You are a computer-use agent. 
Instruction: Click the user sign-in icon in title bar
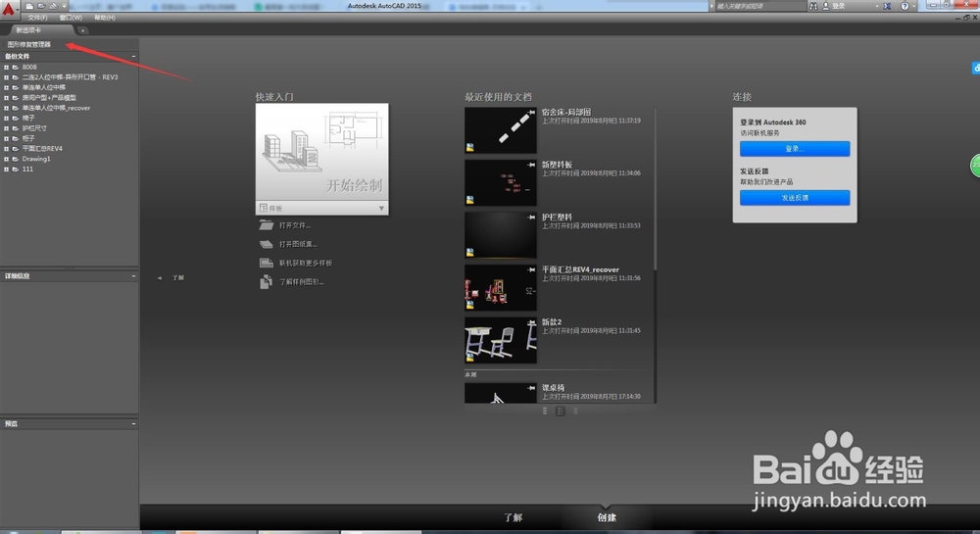[825, 6]
